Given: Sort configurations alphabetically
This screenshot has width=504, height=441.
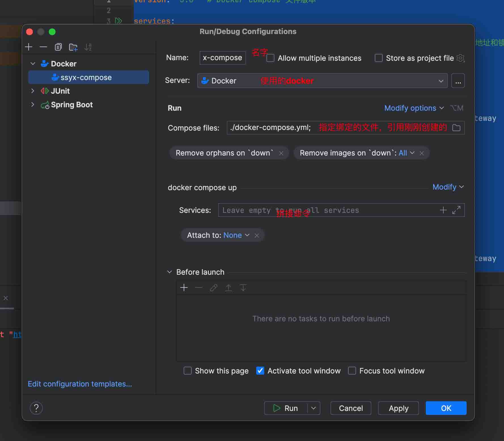Looking at the screenshot, I should (88, 47).
